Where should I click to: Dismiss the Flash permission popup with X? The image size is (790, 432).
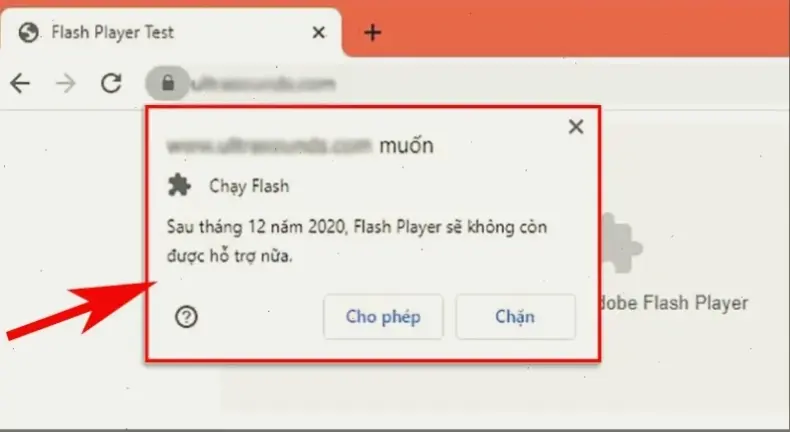(x=576, y=127)
